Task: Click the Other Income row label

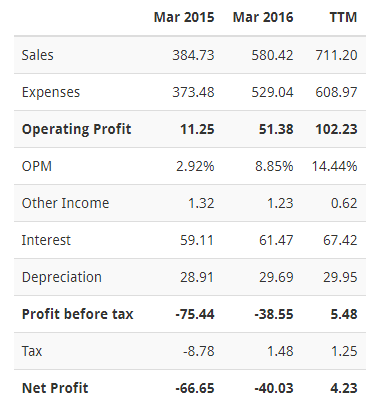Action: [x=65, y=203]
